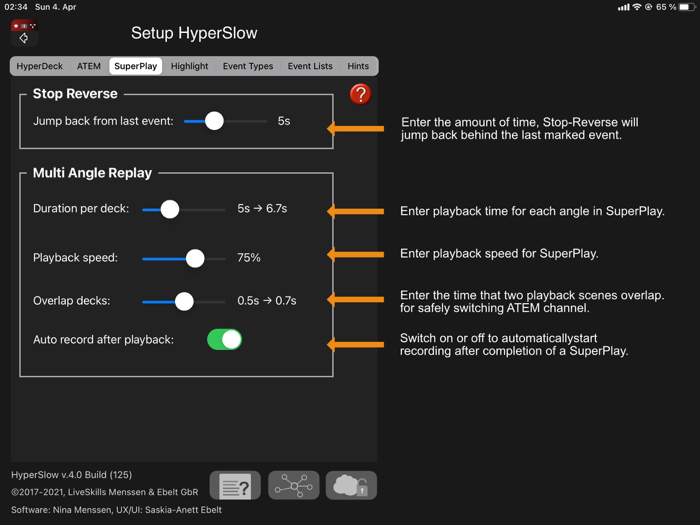Click HyperSlow v.4.0 Build (125) text

tap(71, 475)
